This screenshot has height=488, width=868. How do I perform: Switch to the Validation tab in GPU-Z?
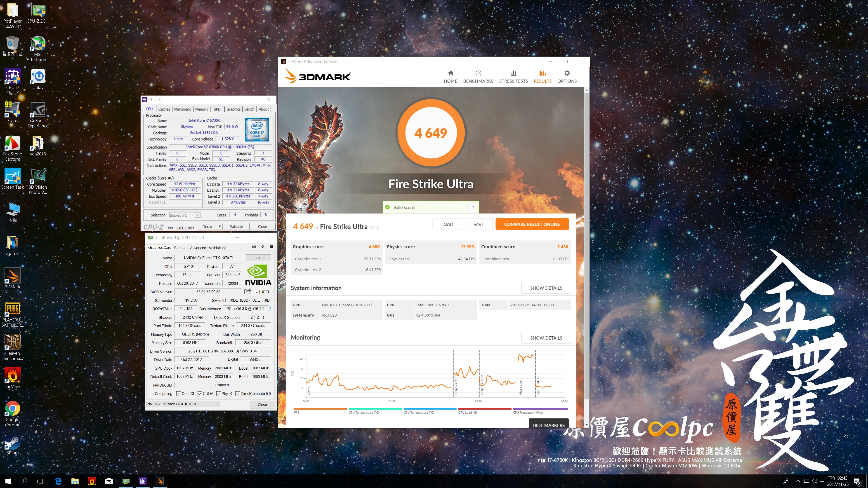[217, 248]
